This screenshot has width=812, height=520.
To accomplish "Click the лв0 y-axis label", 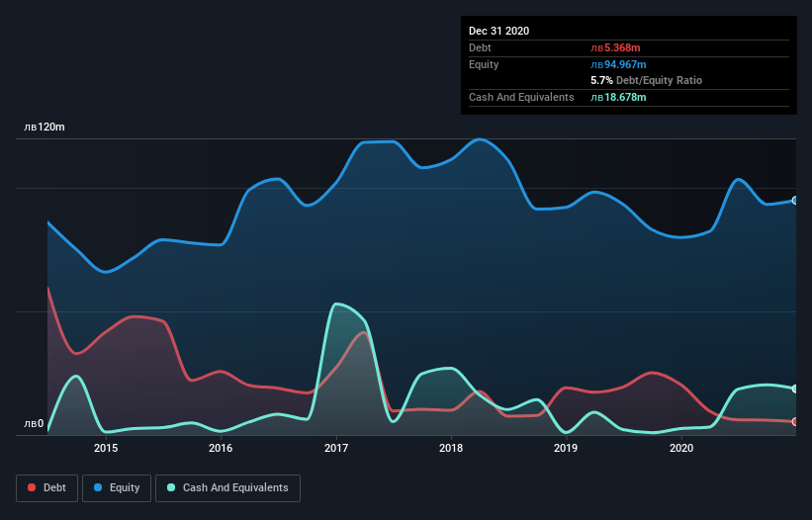I will pos(34,424).
